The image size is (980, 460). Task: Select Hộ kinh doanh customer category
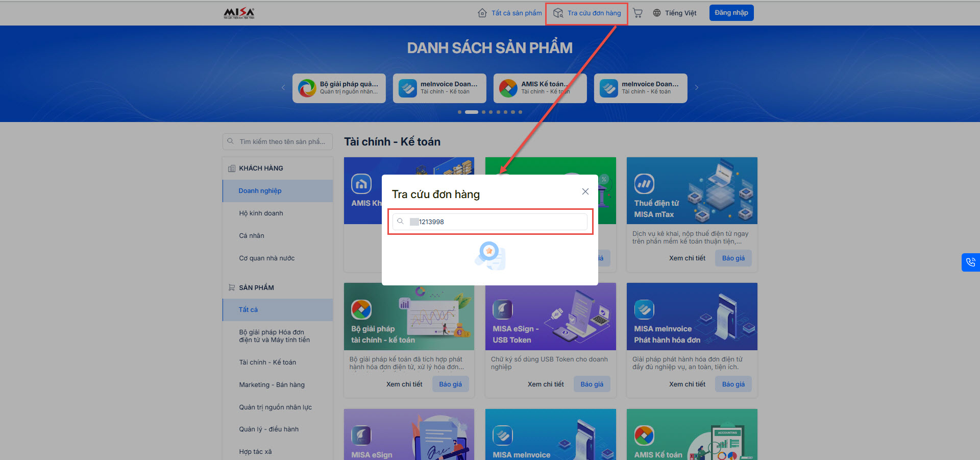point(278,213)
